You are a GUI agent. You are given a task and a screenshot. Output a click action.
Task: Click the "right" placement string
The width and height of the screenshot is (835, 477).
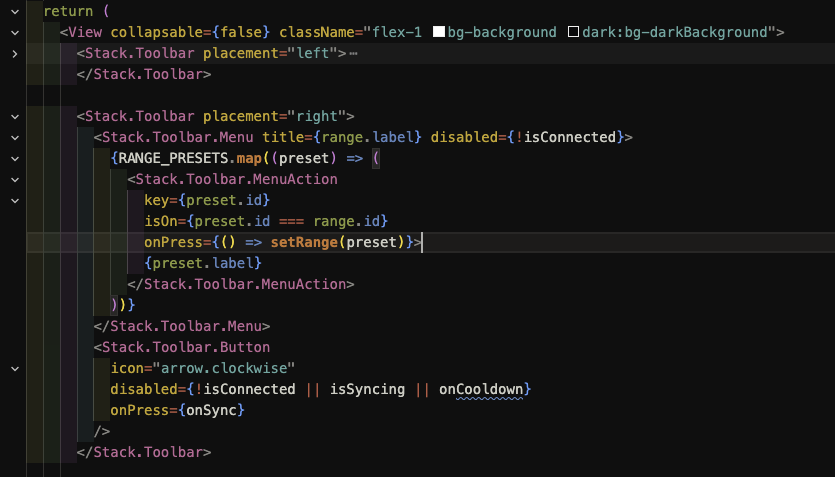pyautogui.click(x=317, y=116)
